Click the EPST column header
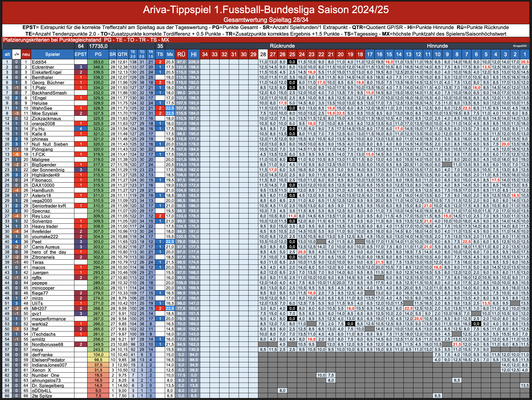The image size is (532, 400). click(x=81, y=54)
